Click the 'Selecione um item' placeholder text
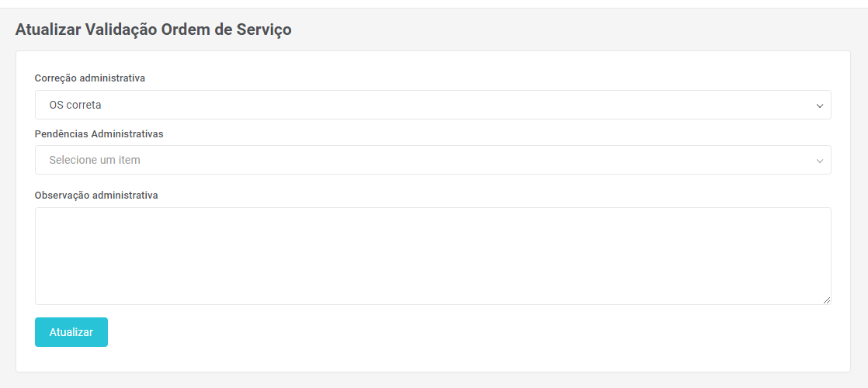The width and height of the screenshot is (868, 388). click(94, 160)
